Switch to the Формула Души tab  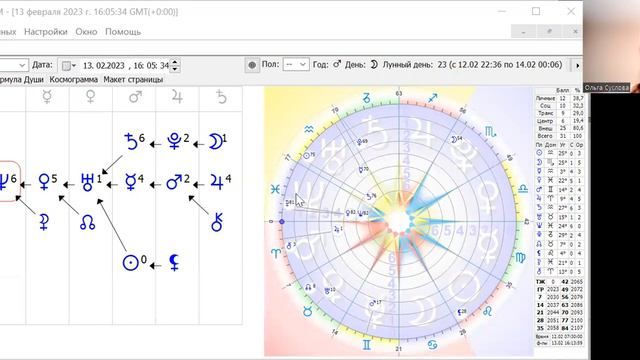(22, 80)
